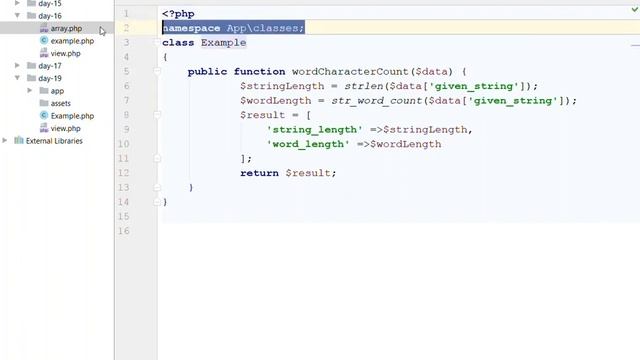Image resolution: width=640 pixels, height=360 pixels.
Task: Click the wordCharacterCount function name
Action: pyautogui.click(x=350, y=71)
